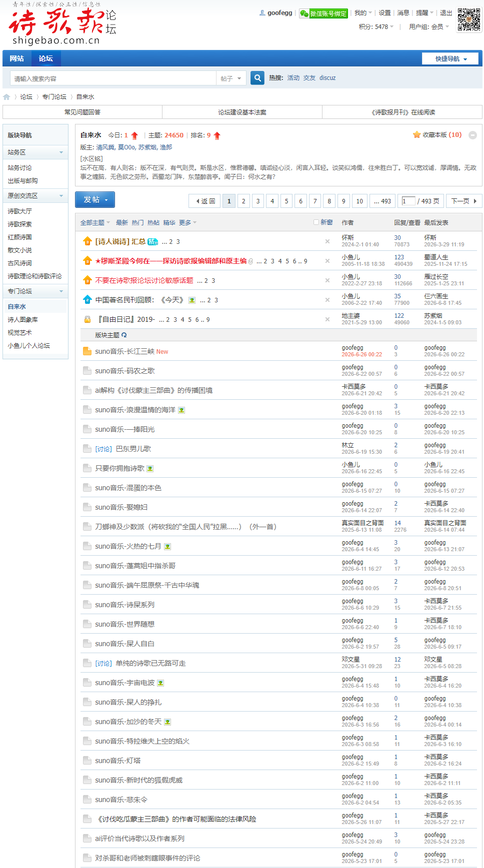Click pinned icon of 缪斯圣殿 thread
This screenshot has height=868, width=484.
[87, 261]
